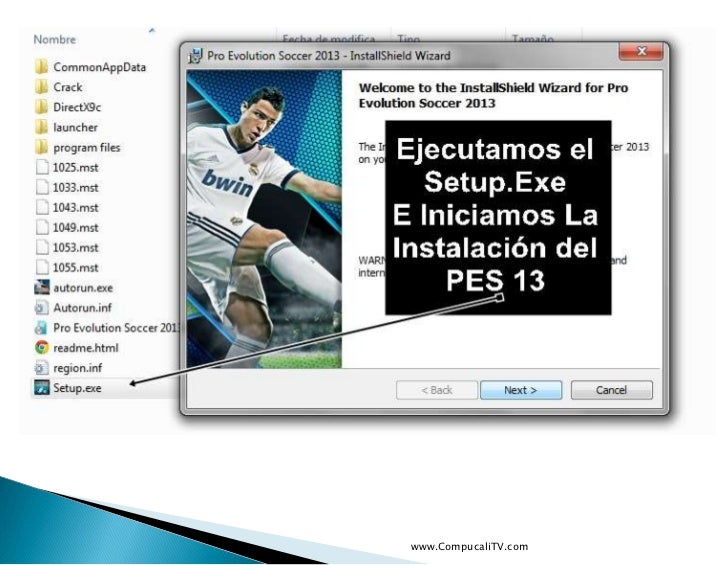This screenshot has width=728, height=565.
Task: Click the 1033.mst file icon
Action: [42, 187]
